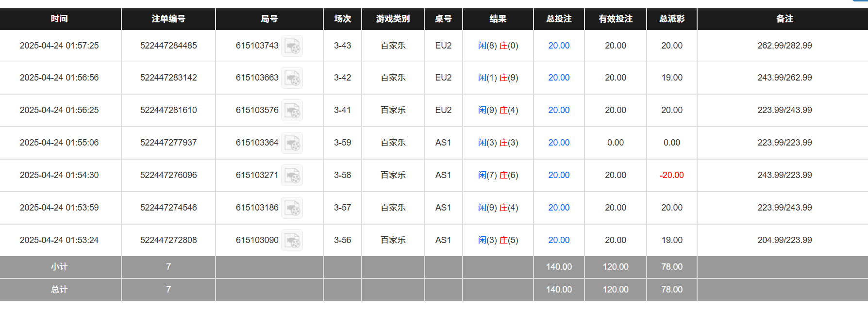Select result 闲(8) 庄(0) in first row
This screenshot has height=309, width=868.
click(x=498, y=46)
